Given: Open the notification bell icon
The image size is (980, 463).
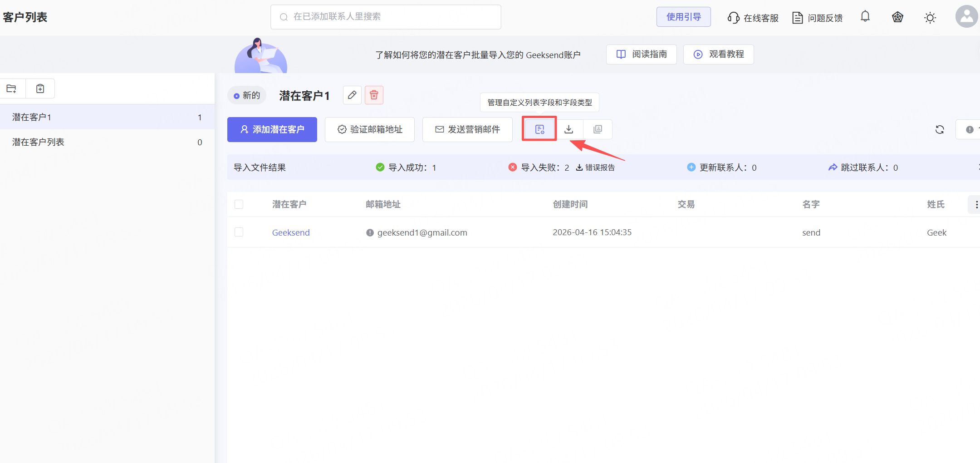Looking at the screenshot, I should tap(865, 17).
